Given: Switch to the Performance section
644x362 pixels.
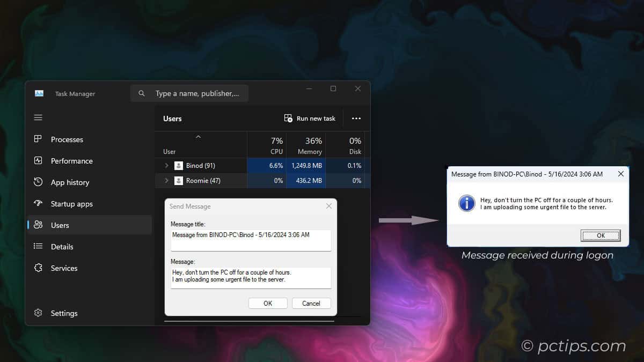Looking at the screenshot, I should click(71, 161).
